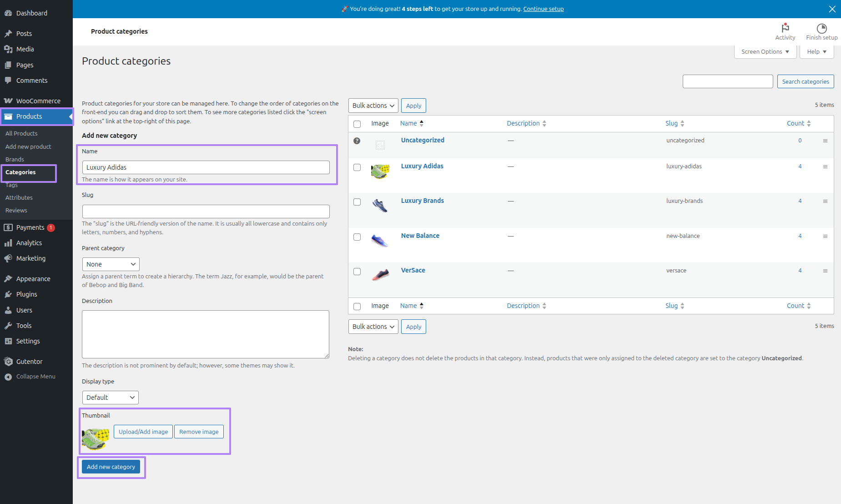The height and width of the screenshot is (504, 841).
Task: Toggle the select-all checkbox in table header
Action: pos(357,124)
